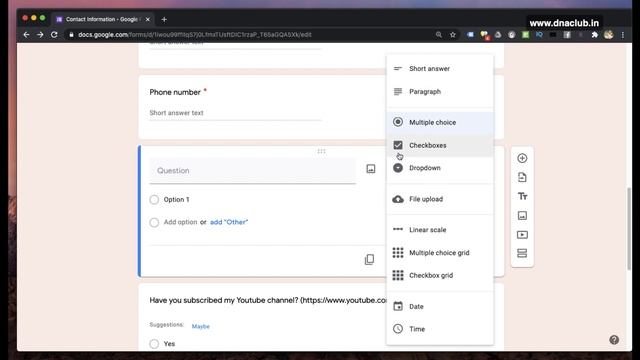The image size is (640, 360).
Task: Add image from side toolbar
Action: click(x=522, y=216)
